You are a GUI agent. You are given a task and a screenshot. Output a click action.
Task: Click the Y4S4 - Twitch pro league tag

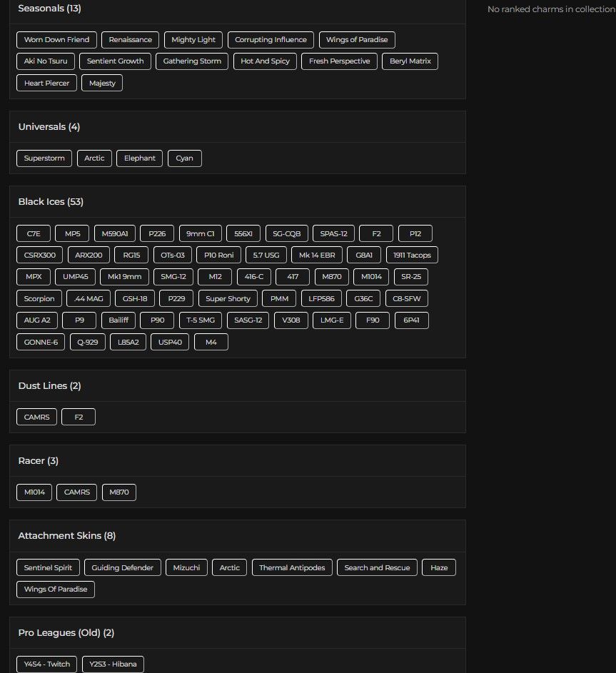[x=46, y=664]
